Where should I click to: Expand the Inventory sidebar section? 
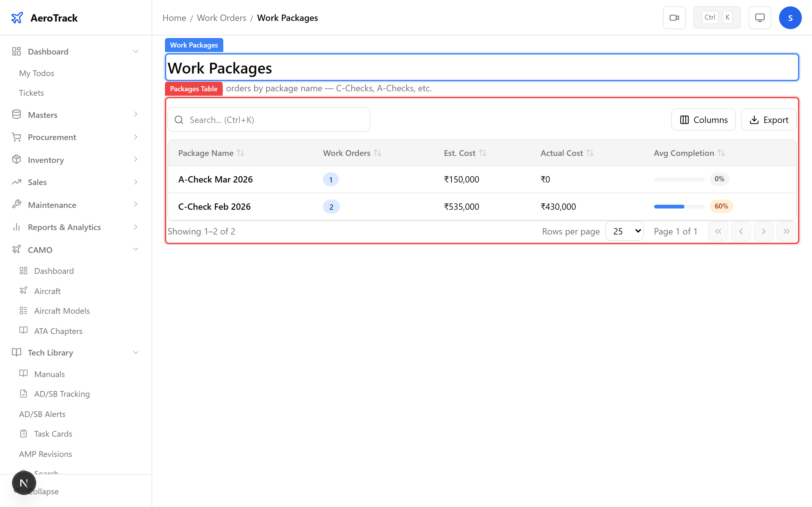click(x=135, y=159)
